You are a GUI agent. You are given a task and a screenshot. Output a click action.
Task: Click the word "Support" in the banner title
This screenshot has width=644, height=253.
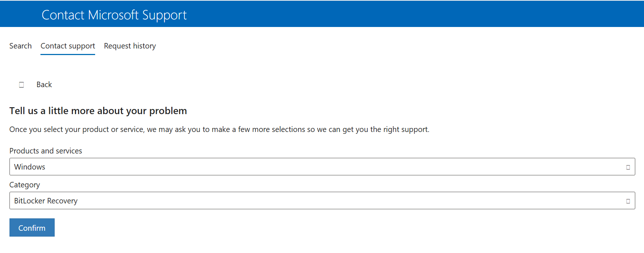[164, 15]
